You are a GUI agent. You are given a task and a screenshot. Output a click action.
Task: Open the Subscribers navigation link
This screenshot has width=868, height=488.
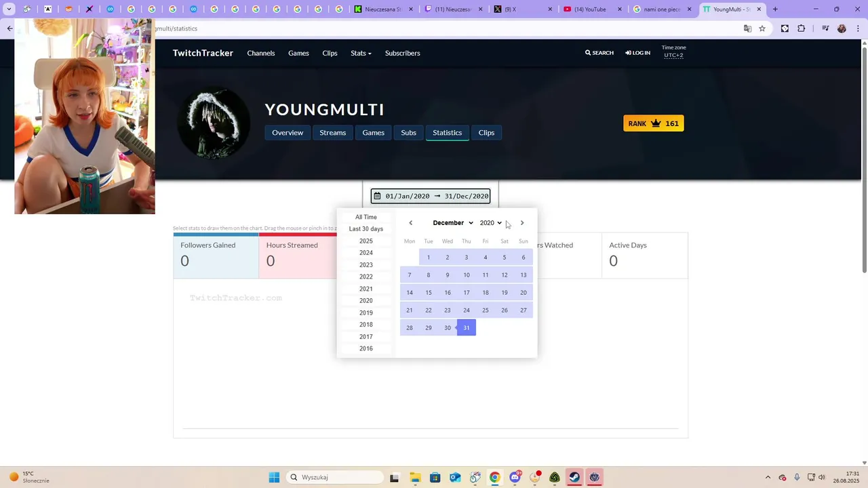(x=403, y=53)
